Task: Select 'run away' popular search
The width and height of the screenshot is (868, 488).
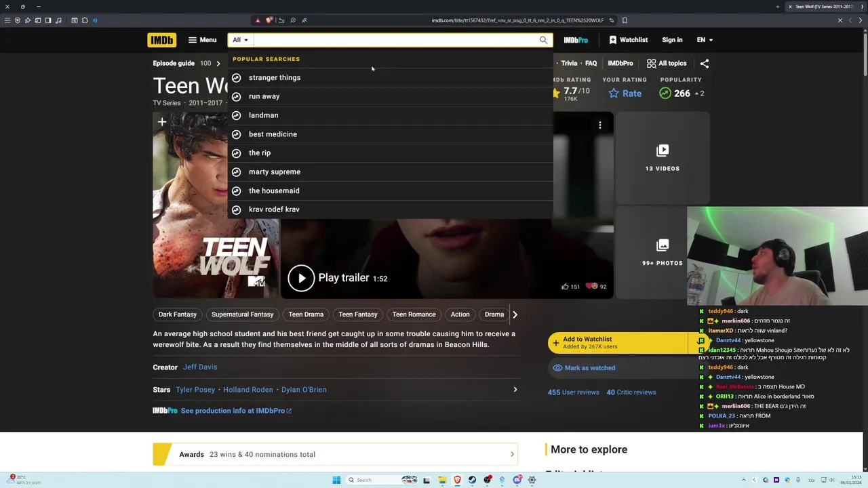Action: pos(390,96)
